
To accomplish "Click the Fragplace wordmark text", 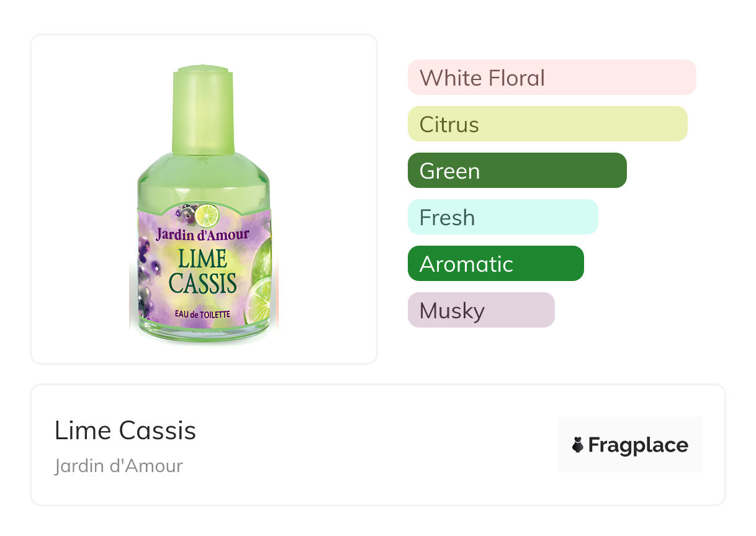I will [x=638, y=445].
